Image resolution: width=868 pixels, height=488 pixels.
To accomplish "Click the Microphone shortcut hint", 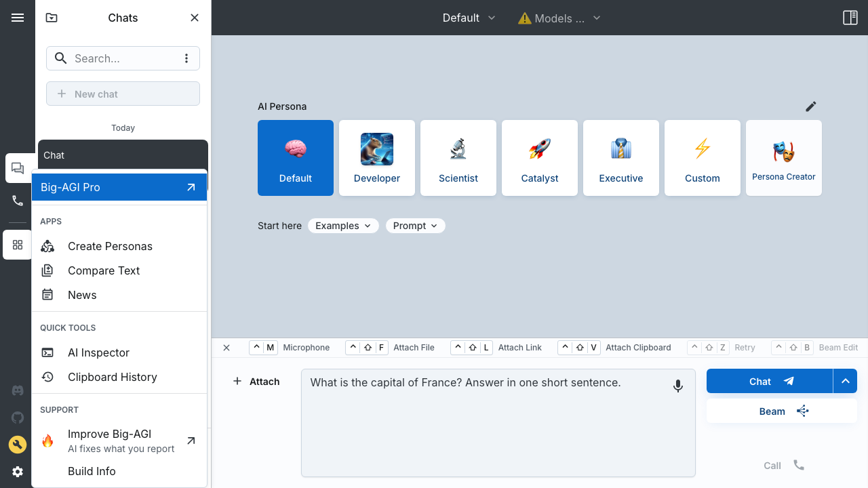I will (290, 348).
